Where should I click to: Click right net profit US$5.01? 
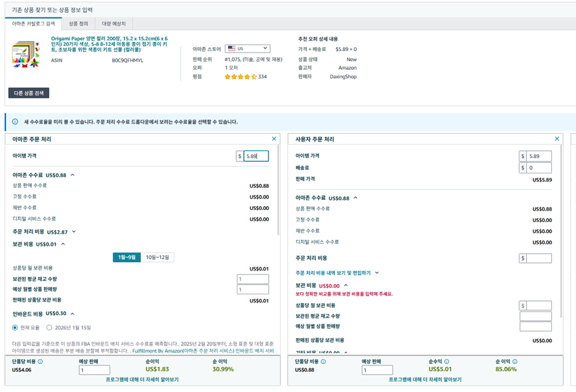click(x=440, y=369)
